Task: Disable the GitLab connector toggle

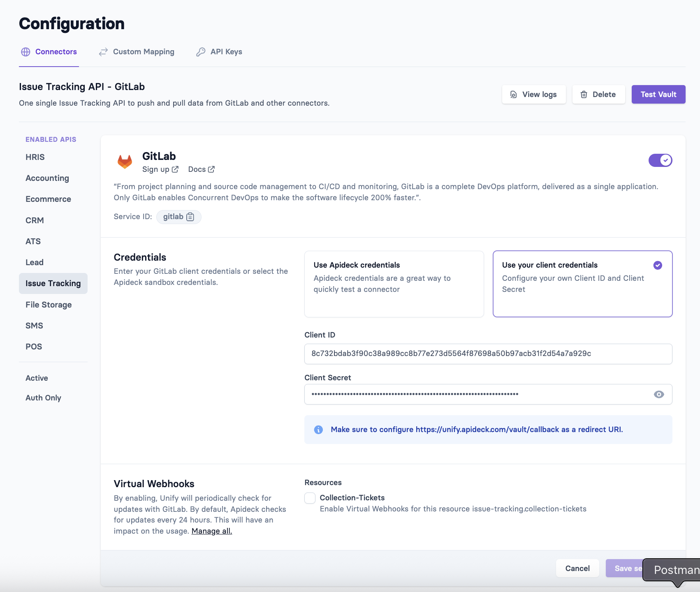Action: click(x=660, y=160)
